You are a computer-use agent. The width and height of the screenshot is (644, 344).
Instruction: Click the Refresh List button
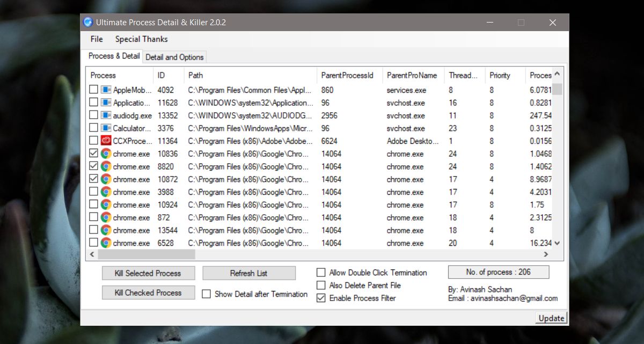tap(249, 273)
